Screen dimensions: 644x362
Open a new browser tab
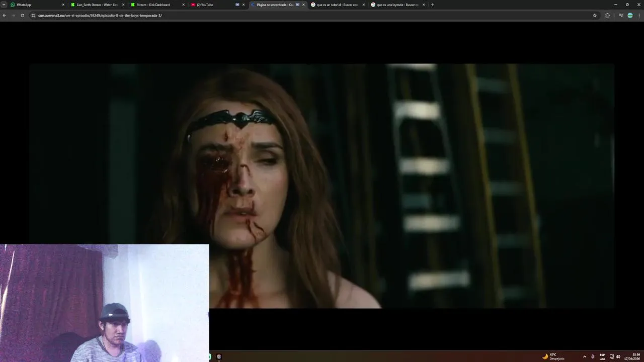coord(433,5)
